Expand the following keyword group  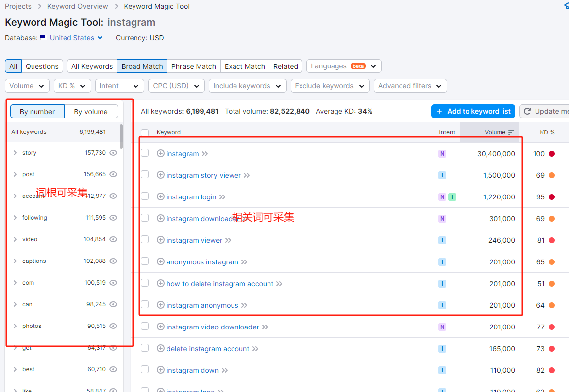15,218
